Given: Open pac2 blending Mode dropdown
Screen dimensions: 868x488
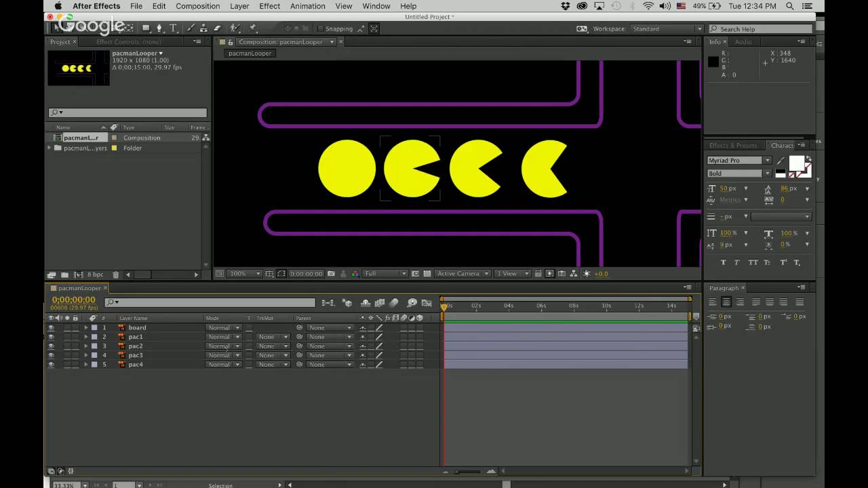Looking at the screenshot, I should (x=223, y=346).
